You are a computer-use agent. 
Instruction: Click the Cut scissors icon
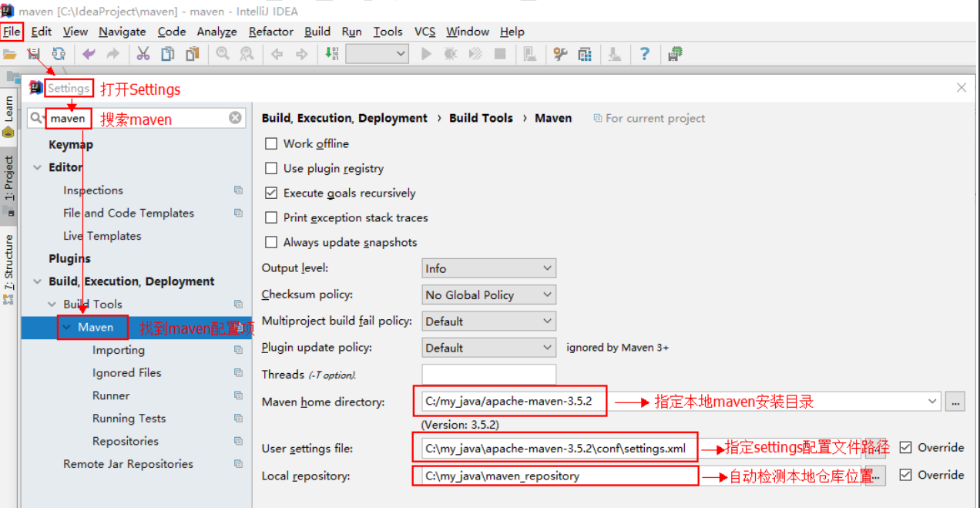tap(143, 54)
